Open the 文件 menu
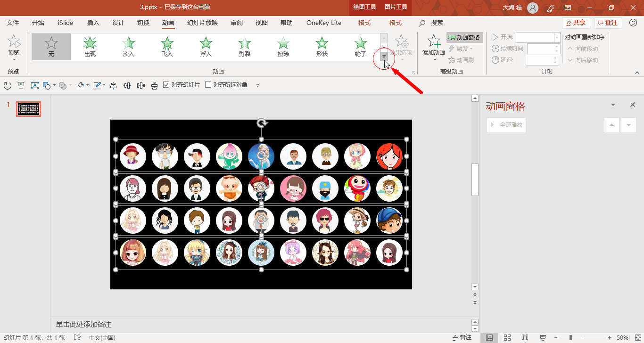Image resolution: width=644 pixels, height=343 pixels. click(13, 23)
